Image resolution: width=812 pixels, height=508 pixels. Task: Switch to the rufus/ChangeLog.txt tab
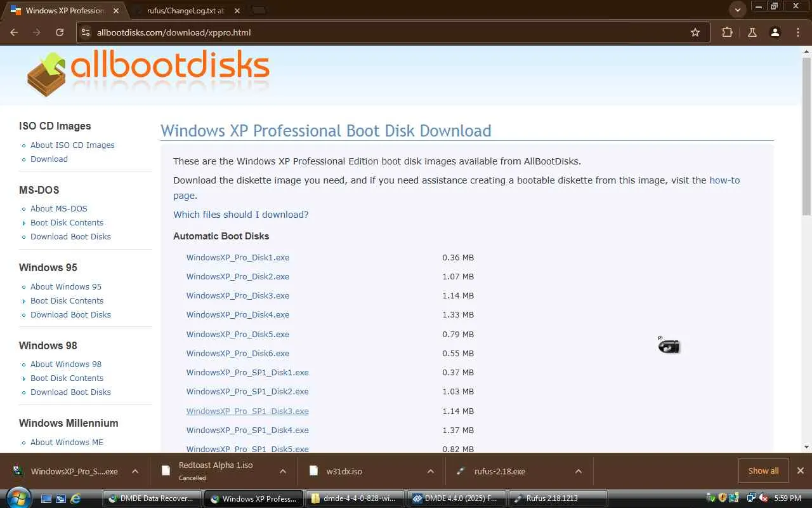[x=186, y=11]
